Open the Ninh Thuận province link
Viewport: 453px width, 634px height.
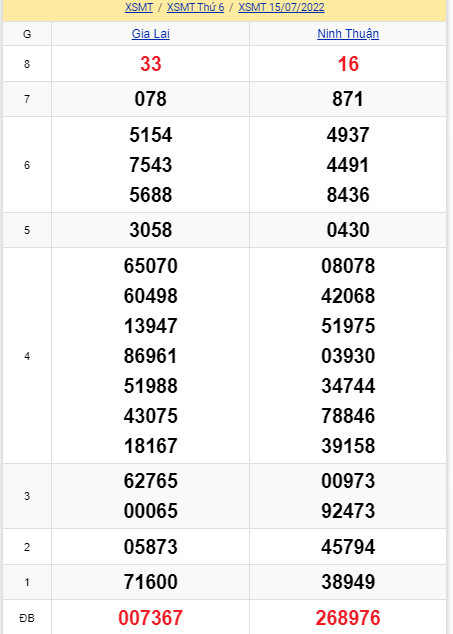[348, 34]
